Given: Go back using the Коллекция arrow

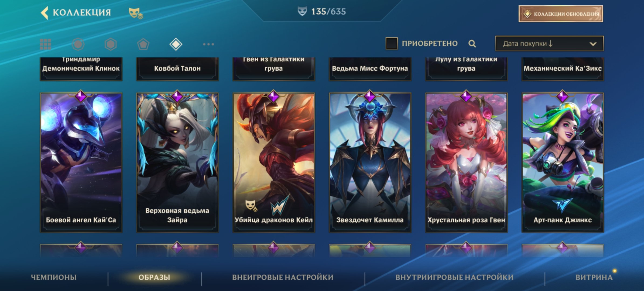Looking at the screenshot, I should [44, 13].
